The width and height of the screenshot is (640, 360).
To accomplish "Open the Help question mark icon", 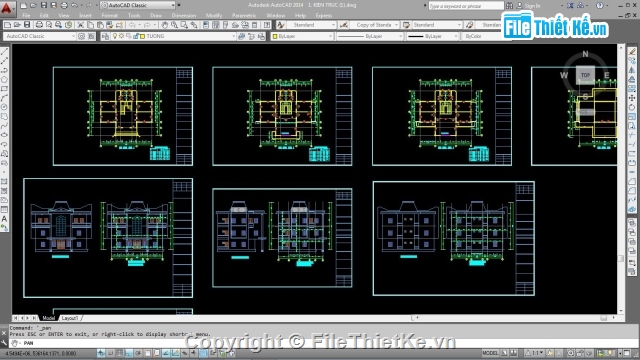I will click(x=600, y=5).
